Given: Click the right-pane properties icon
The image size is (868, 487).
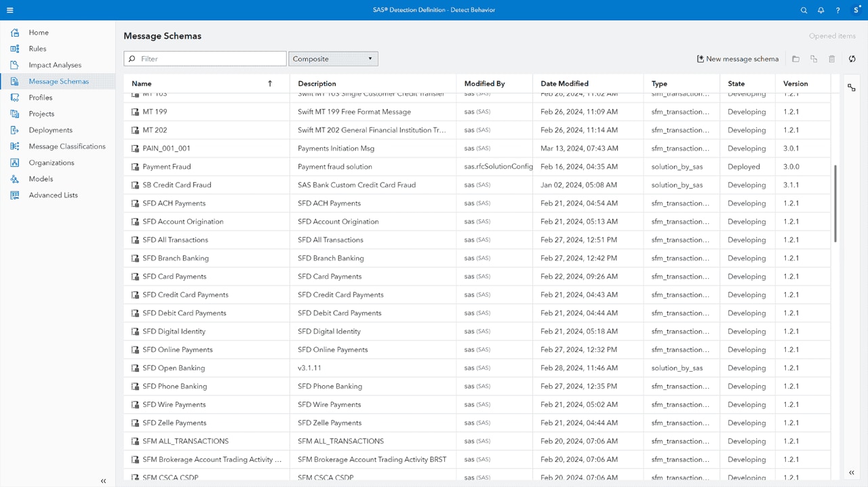Looking at the screenshot, I should (x=852, y=87).
